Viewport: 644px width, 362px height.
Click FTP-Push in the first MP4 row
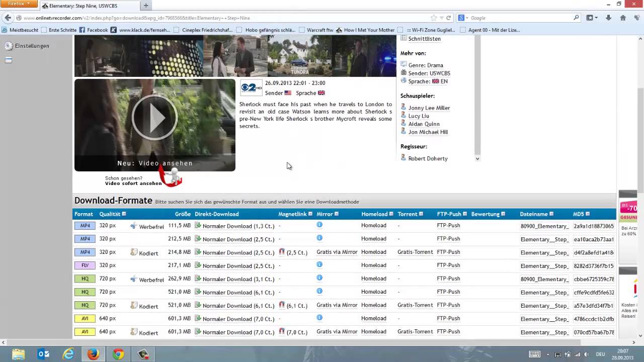(448, 225)
